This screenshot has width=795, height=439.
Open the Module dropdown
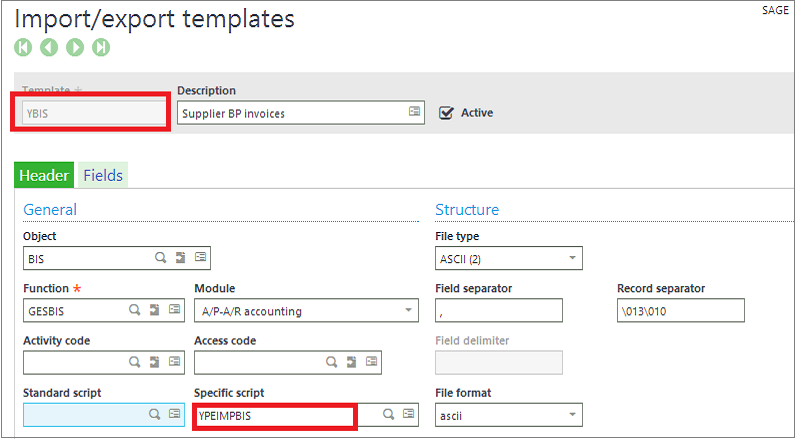pos(305,311)
